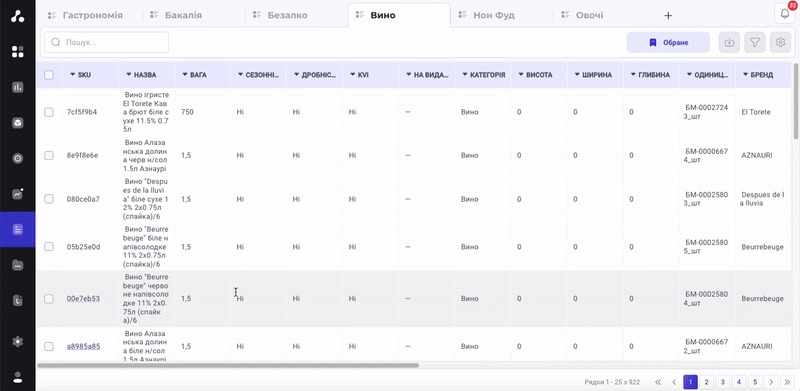
Task: Open the ШИРИНА column dropdown arrow
Action: 577,75
